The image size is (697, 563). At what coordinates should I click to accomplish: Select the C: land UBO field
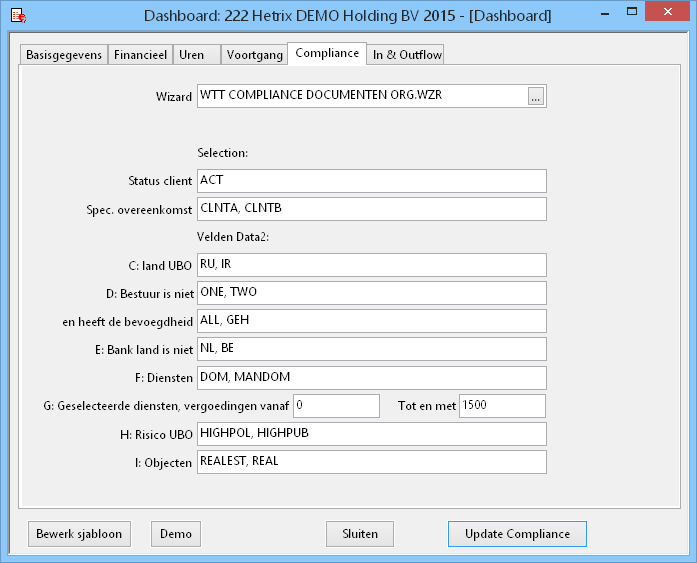point(372,265)
